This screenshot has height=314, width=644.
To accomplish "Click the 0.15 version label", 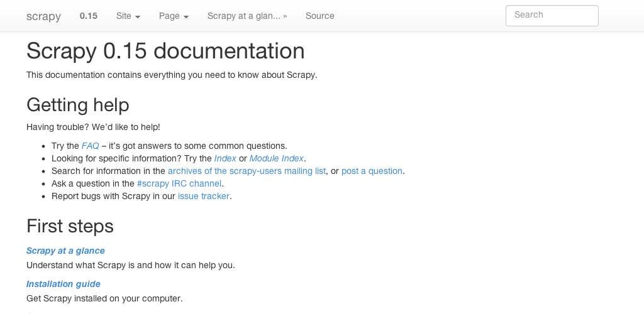I will tap(89, 16).
